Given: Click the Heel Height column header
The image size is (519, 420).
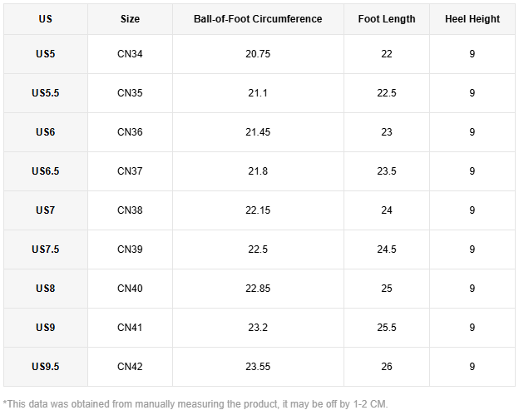Looking at the screenshot, I should (472, 19).
